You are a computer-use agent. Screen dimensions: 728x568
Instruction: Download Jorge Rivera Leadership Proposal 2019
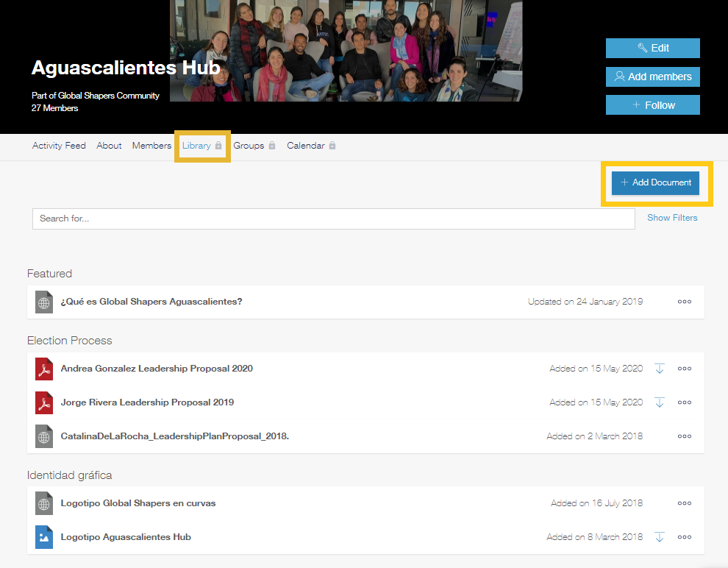(x=659, y=402)
